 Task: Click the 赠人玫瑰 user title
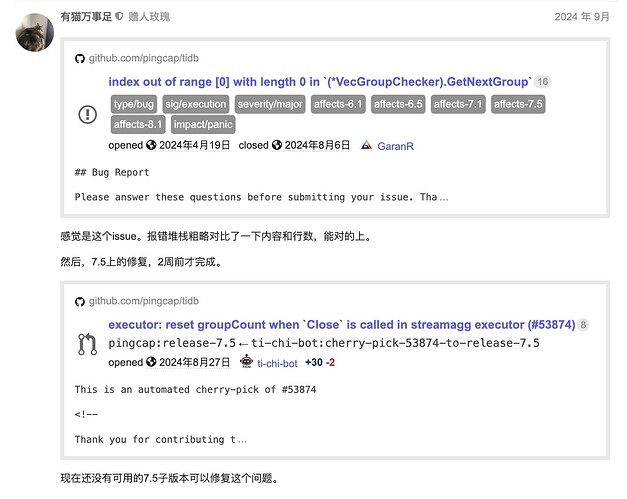coord(149,17)
